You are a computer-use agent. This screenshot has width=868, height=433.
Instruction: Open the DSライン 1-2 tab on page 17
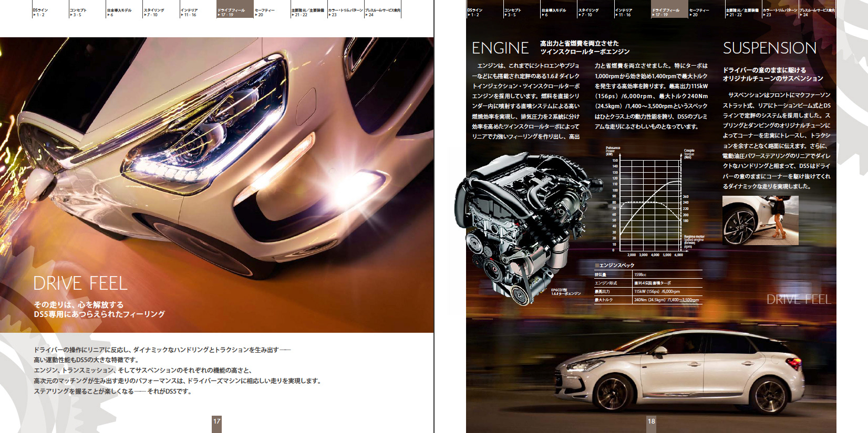coord(50,10)
